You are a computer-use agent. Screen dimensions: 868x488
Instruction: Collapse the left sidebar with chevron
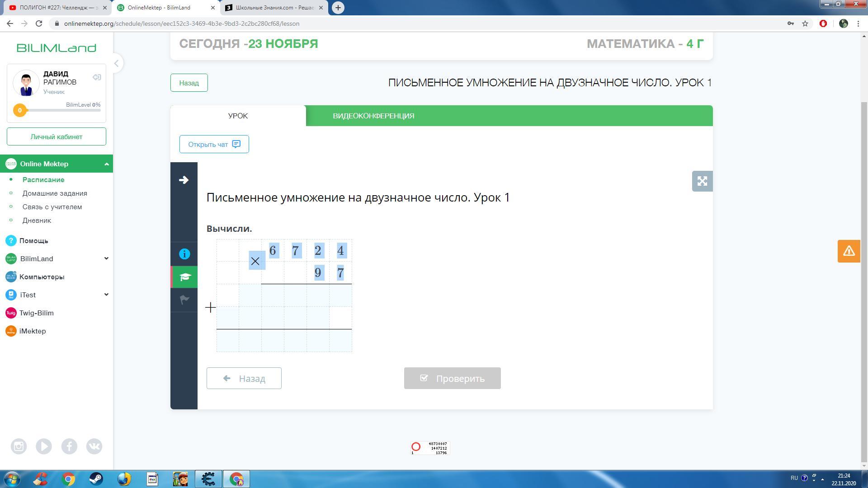click(116, 63)
